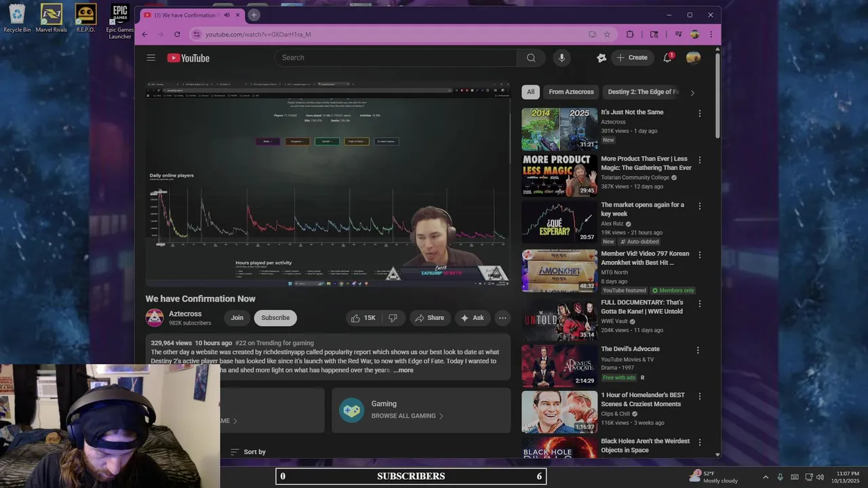Open the YouTube notifications bell
The image size is (868, 488).
point(667,58)
